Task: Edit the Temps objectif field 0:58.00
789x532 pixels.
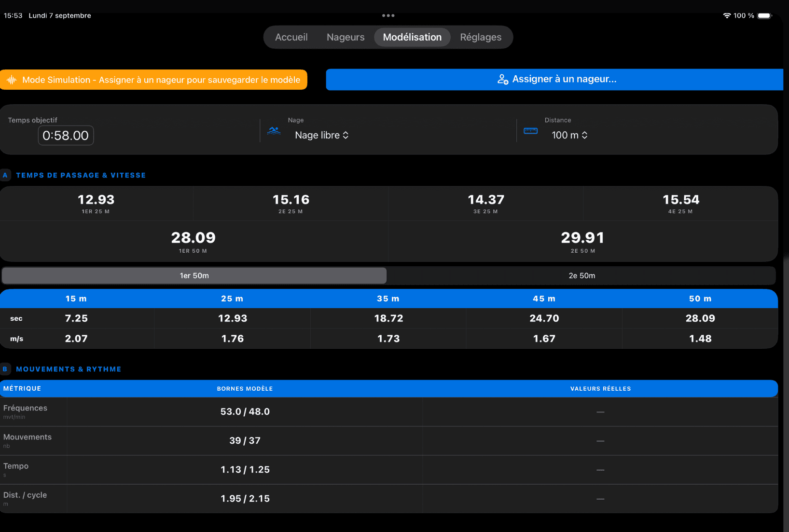Action: [x=66, y=136]
